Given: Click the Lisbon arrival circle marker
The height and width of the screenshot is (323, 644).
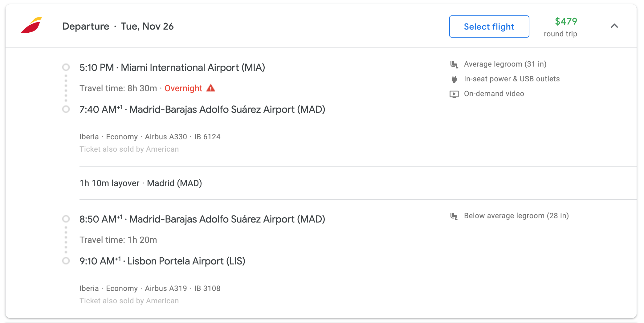Looking at the screenshot, I should pos(66,261).
